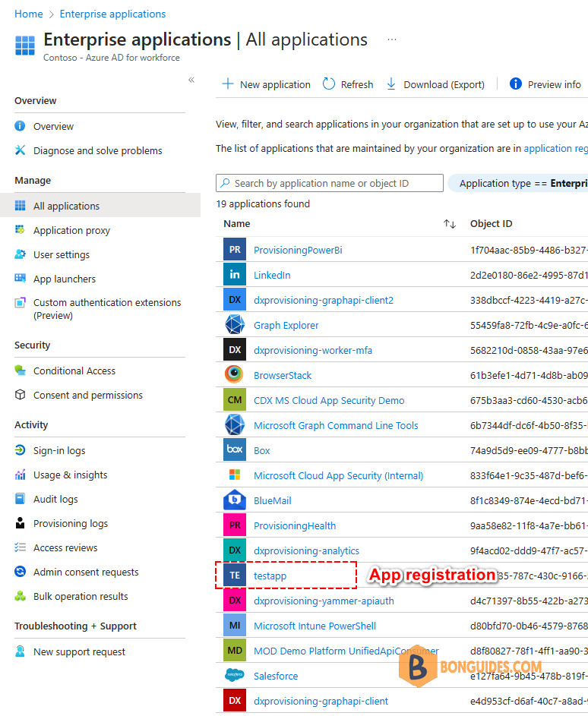
Task: Click the Custom authentication extensions icon
Action: 20,302
